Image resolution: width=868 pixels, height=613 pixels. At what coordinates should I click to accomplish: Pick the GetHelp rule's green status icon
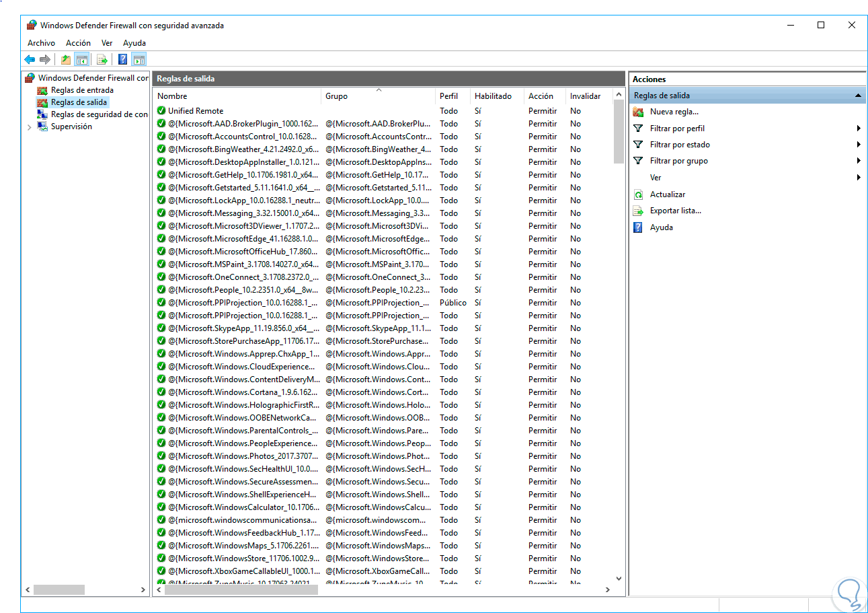pyautogui.click(x=161, y=174)
